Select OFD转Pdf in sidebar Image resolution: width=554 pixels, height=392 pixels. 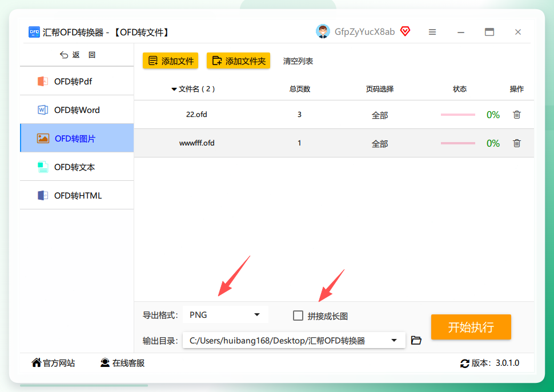coord(77,81)
